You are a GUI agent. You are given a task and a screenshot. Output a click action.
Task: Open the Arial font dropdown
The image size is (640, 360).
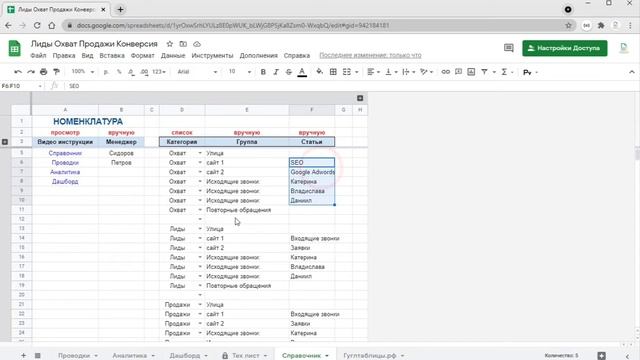click(197, 72)
